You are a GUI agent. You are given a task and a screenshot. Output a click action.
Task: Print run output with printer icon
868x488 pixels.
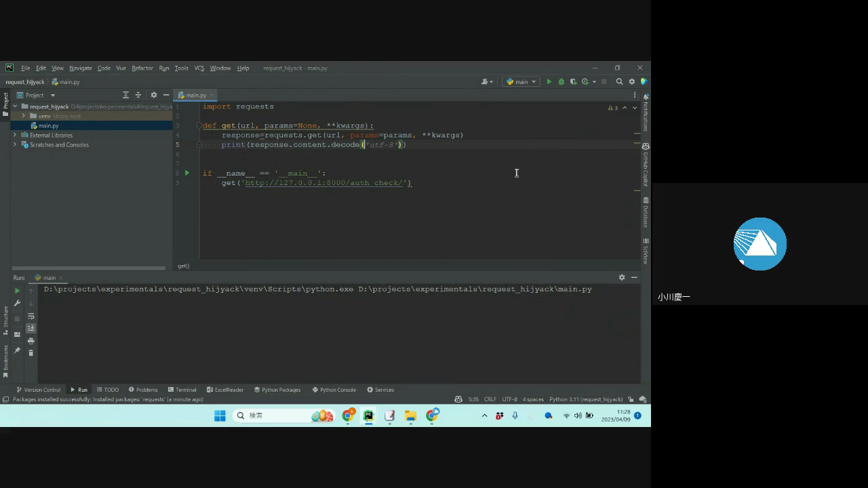click(x=31, y=341)
